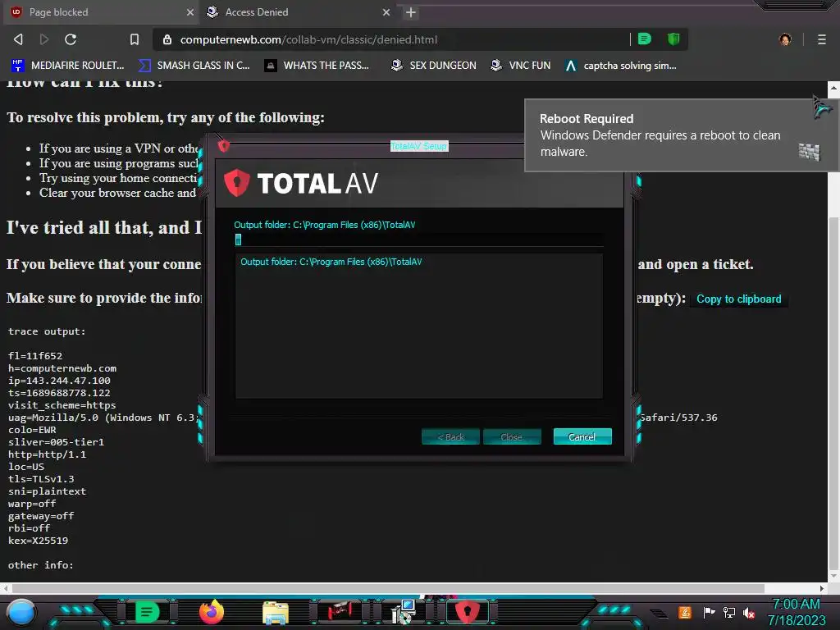840x630 pixels.
Task: Open the Windows Start orb
Action: tap(21, 612)
